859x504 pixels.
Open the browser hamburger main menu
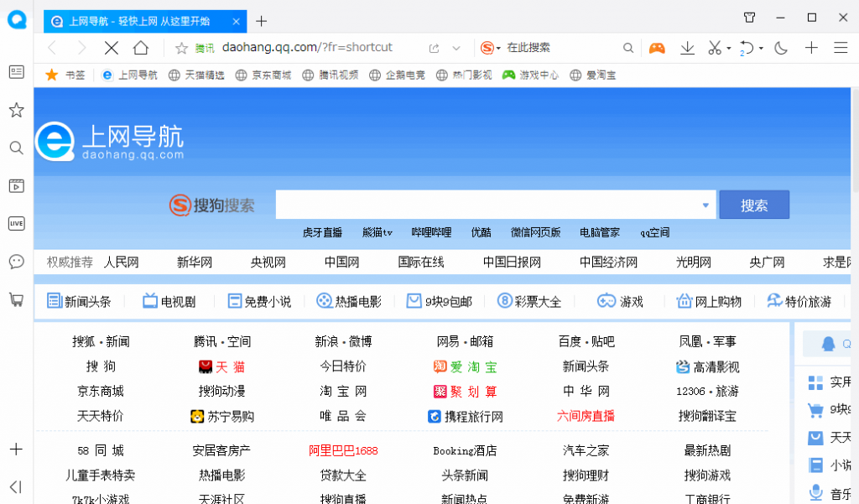click(840, 48)
